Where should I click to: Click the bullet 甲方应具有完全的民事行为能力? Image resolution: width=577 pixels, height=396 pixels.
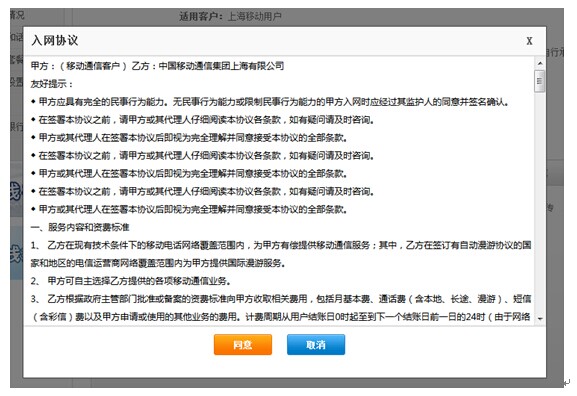(x=270, y=102)
